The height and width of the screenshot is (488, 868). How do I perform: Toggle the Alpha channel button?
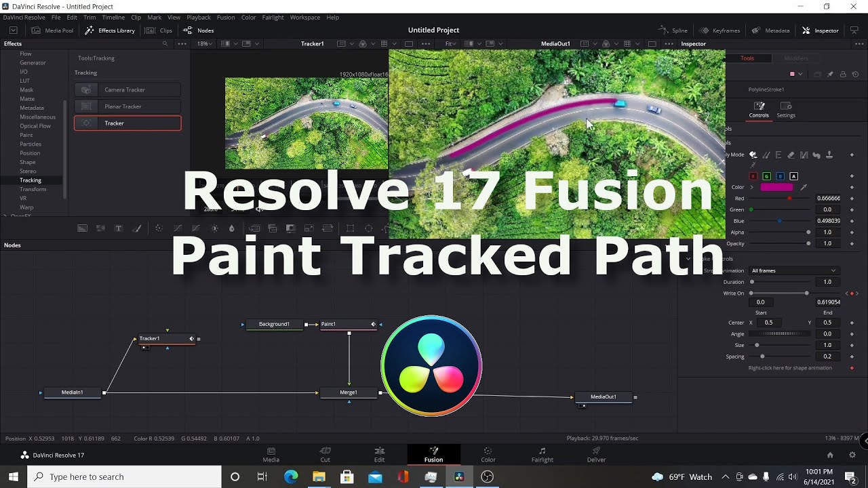[x=793, y=176]
